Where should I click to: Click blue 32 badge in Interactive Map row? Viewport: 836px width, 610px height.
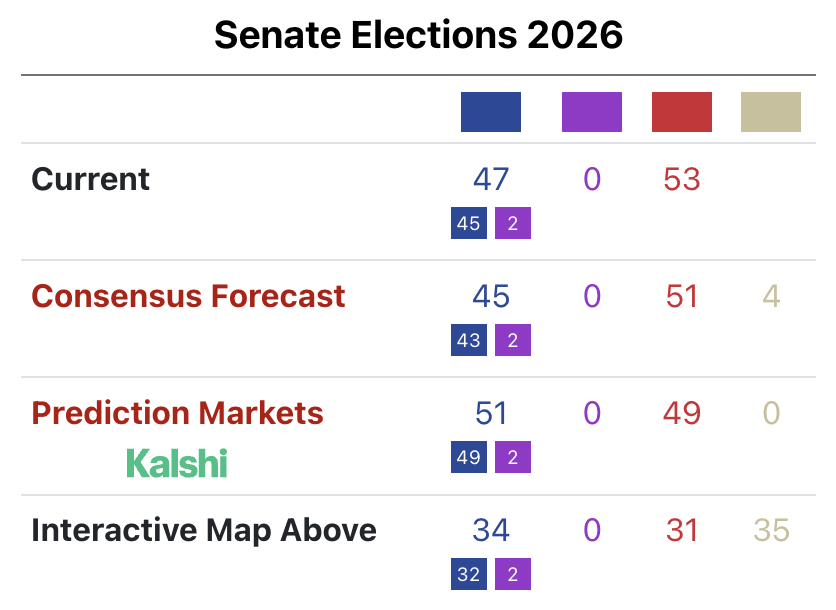tap(468, 574)
